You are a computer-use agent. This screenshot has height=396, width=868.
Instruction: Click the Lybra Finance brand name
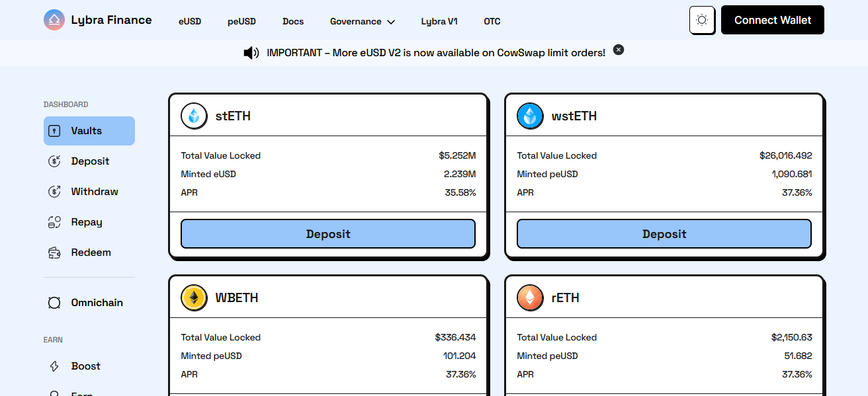click(111, 20)
